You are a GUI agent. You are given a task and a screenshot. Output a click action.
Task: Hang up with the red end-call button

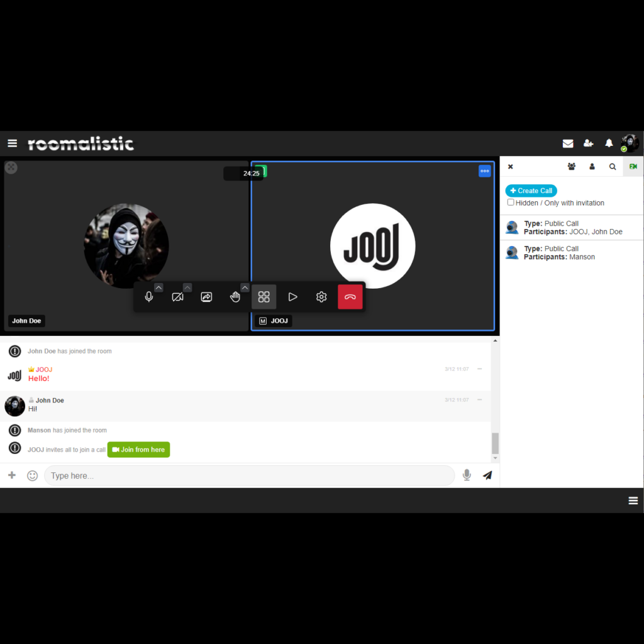point(350,296)
